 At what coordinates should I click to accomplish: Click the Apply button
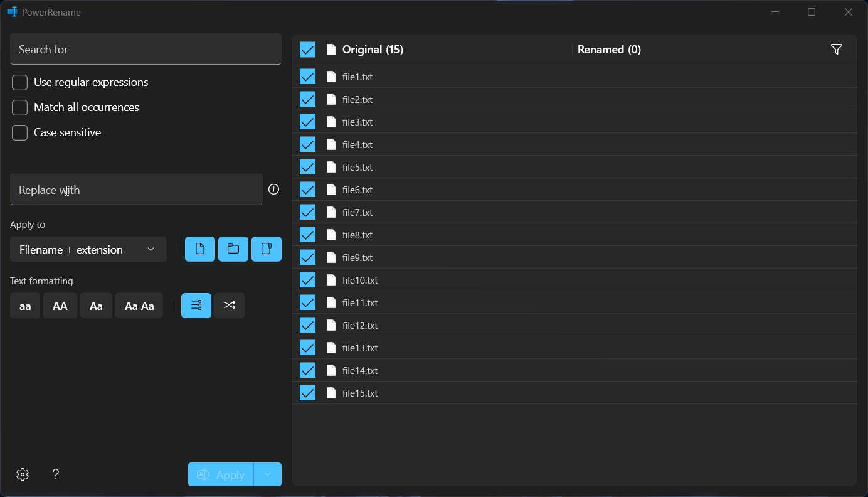pyautogui.click(x=221, y=474)
